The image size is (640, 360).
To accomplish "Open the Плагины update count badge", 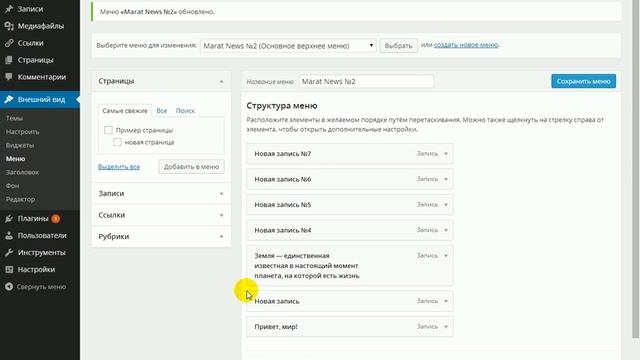I will (56, 219).
